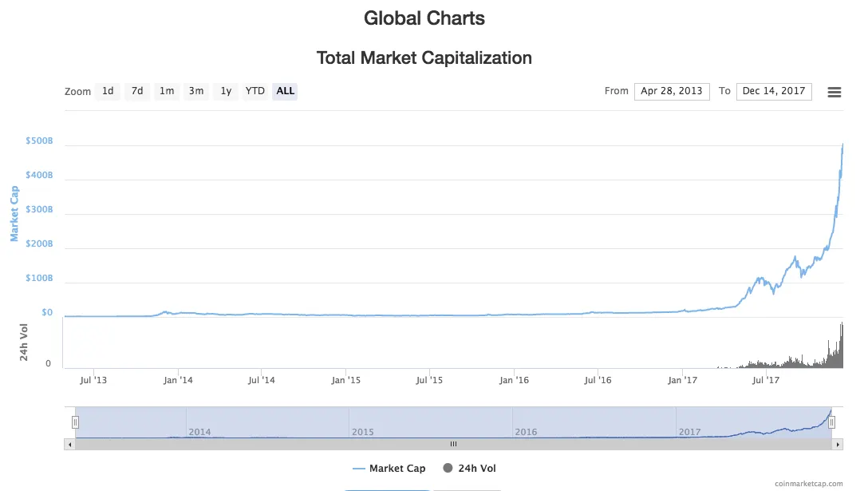Click the navigator's left scroll arrow
The width and height of the screenshot is (868, 491).
pyautogui.click(x=69, y=444)
